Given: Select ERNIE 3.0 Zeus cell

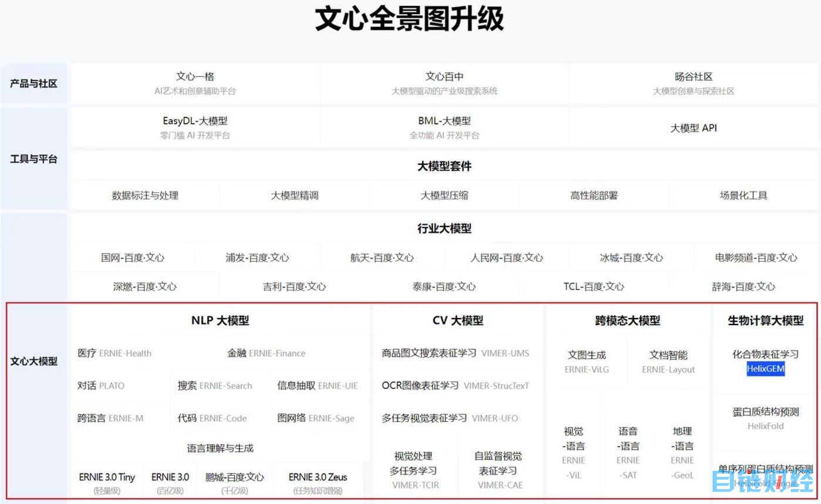Looking at the screenshot, I should pos(317,483).
